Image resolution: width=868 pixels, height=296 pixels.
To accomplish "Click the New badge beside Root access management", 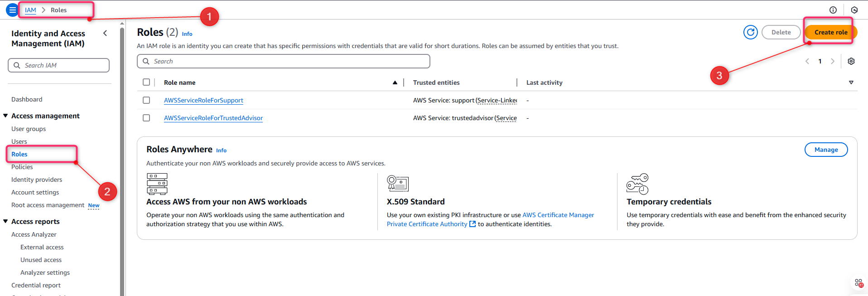I will [x=94, y=205].
